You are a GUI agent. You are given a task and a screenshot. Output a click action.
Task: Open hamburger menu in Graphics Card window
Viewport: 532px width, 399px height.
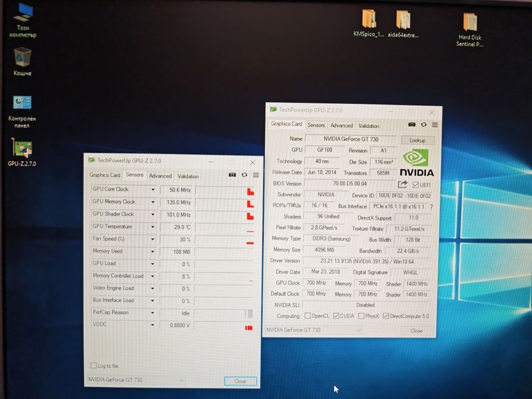434,125
